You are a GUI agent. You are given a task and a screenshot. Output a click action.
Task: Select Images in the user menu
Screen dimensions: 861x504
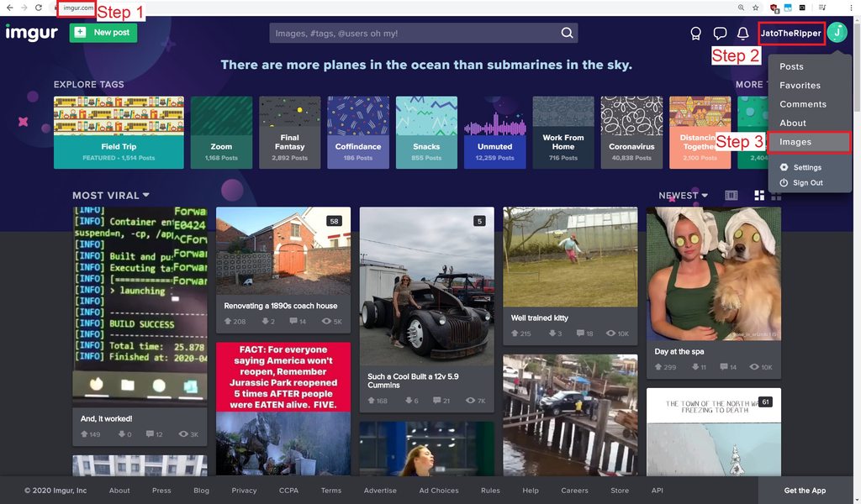[x=810, y=142]
